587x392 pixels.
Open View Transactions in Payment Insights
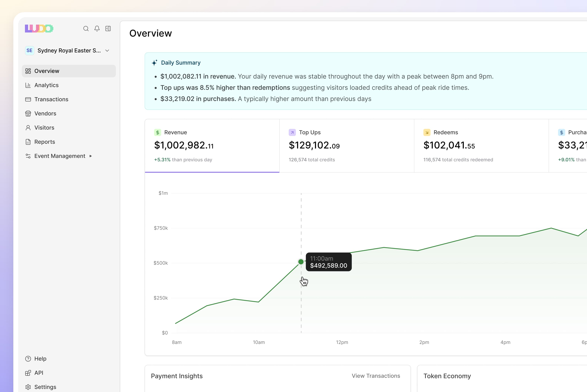[x=376, y=376]
